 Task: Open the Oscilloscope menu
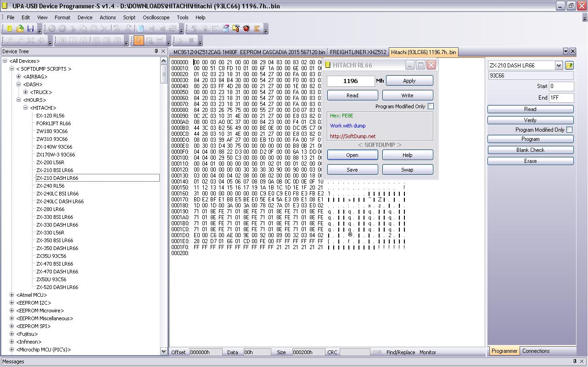156,17
